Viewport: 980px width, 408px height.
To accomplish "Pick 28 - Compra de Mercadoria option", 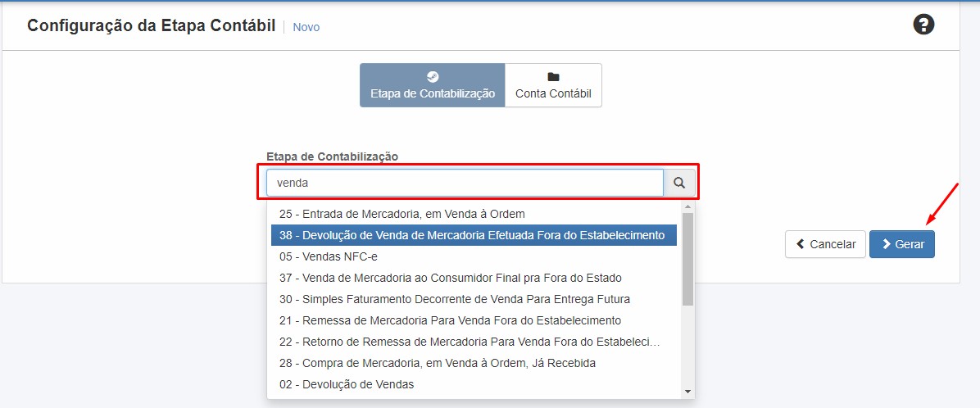I will [437, 363].
